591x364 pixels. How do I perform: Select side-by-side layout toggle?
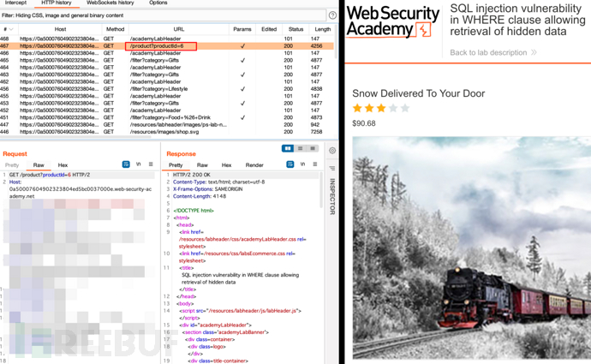coord(288,148)
